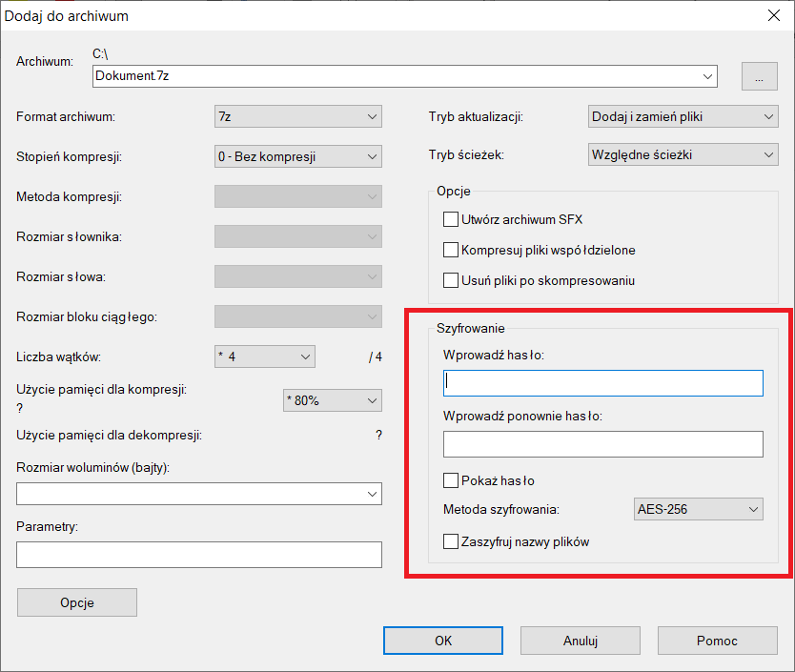Click the Parametry text field
The width and height of the screenshot is (795, 672).
(x=198, y=555)
